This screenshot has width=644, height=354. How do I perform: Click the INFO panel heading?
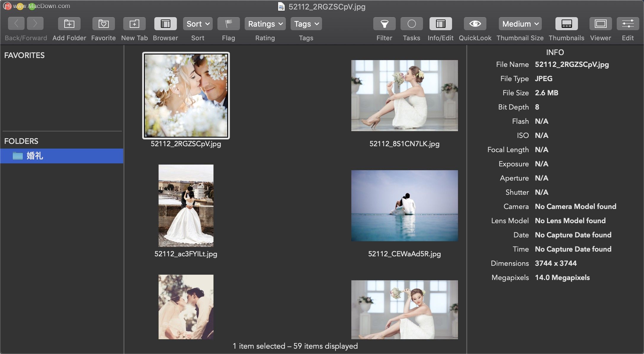click(555, 52)
